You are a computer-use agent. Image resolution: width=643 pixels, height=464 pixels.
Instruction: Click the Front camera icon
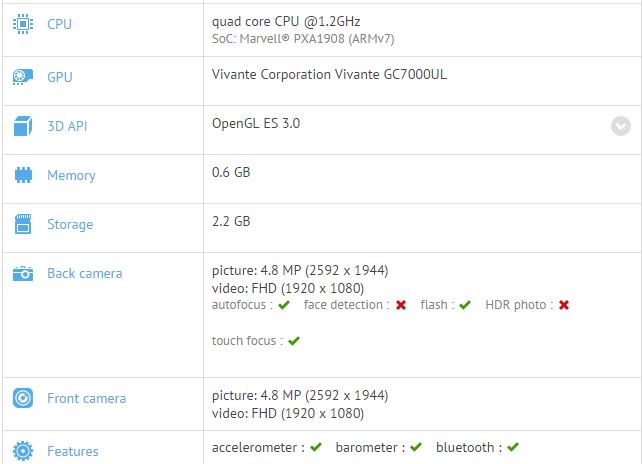(x=23, y=398)
